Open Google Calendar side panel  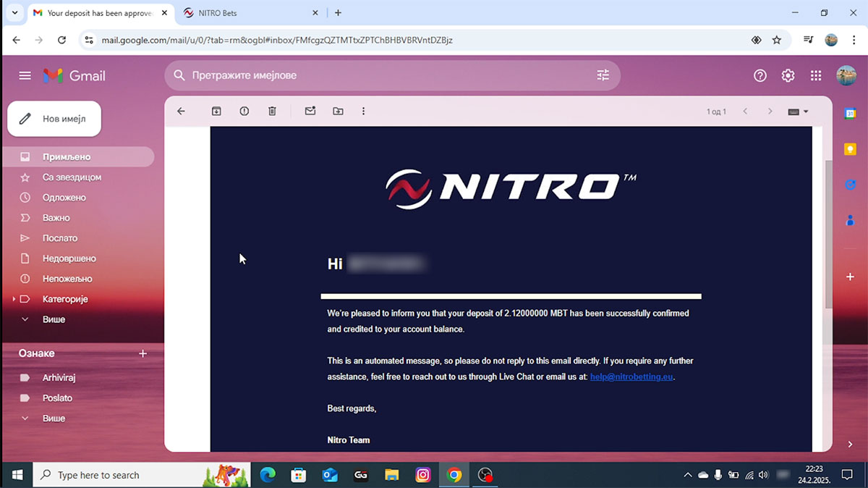tap(851, 113)
